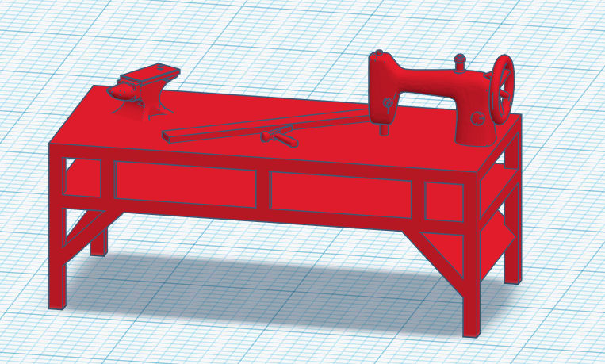Select the anvil model on the workbench
The width and height of the screenshot is (605, 364).
pyautogui.click(x=144, y=92)
